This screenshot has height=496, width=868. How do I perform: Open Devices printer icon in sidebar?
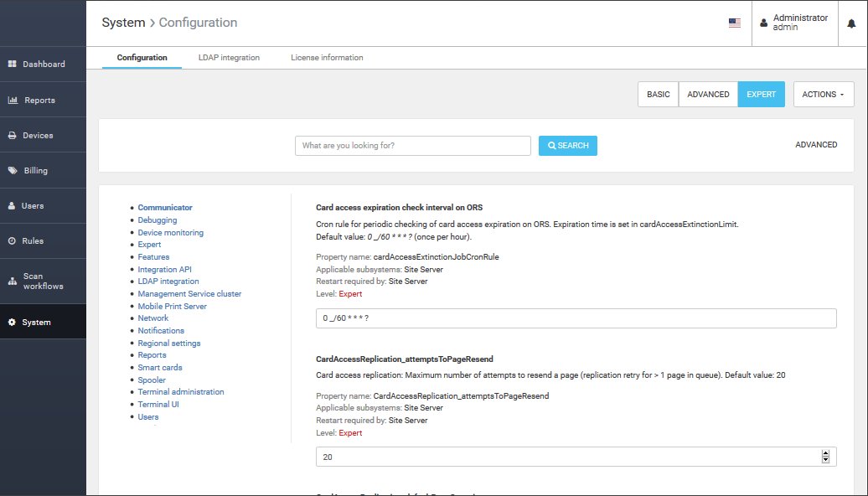(13, 136)
